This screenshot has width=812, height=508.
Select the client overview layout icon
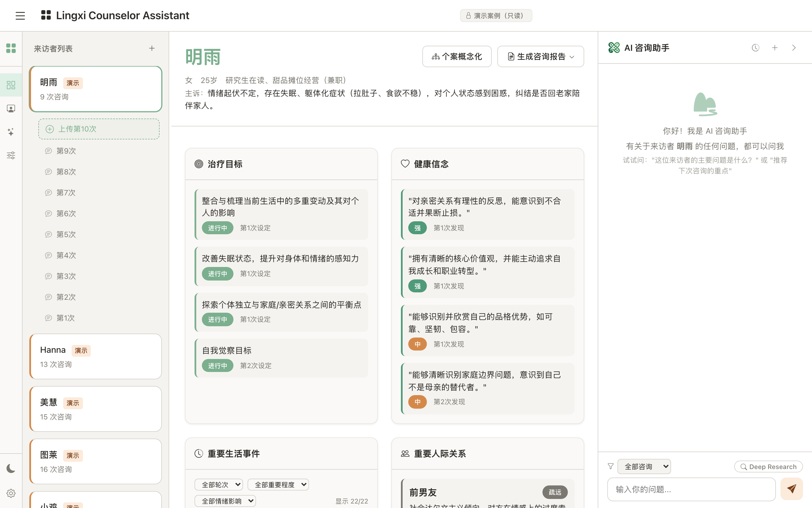click(x=11, y=85)
